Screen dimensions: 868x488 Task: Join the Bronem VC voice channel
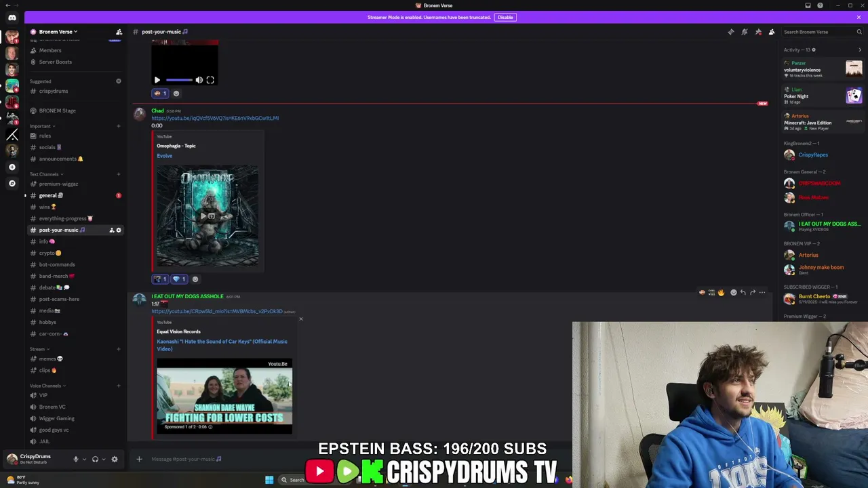75,407
